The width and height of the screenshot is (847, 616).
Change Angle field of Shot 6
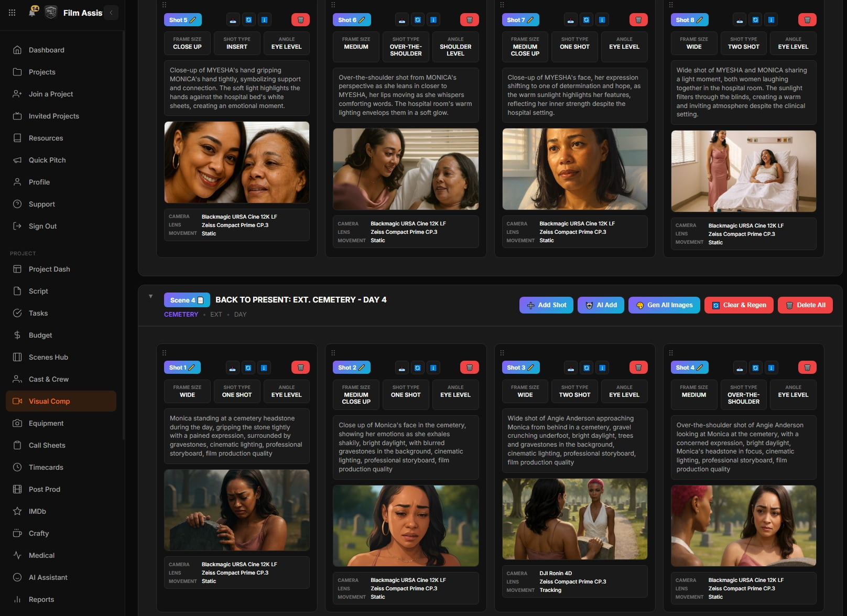[455, 47]
